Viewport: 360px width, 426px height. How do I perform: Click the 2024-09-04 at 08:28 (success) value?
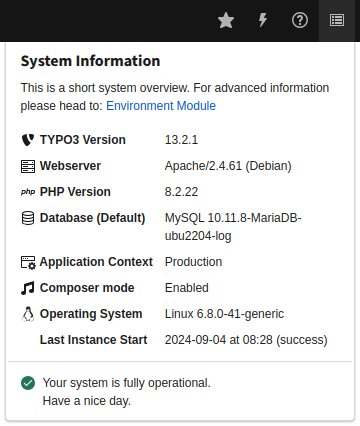pos(246,340)
